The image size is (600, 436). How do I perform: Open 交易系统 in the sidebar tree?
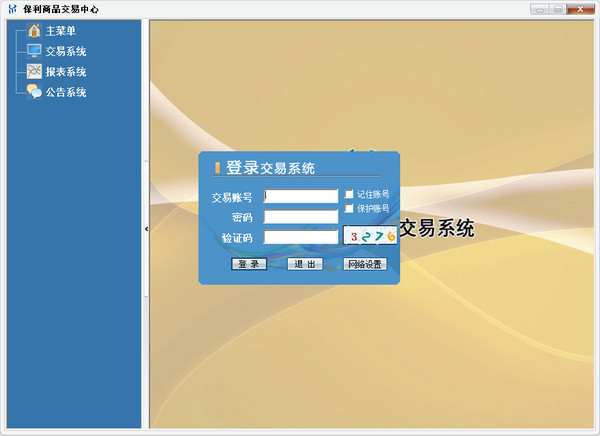point(66,51)
